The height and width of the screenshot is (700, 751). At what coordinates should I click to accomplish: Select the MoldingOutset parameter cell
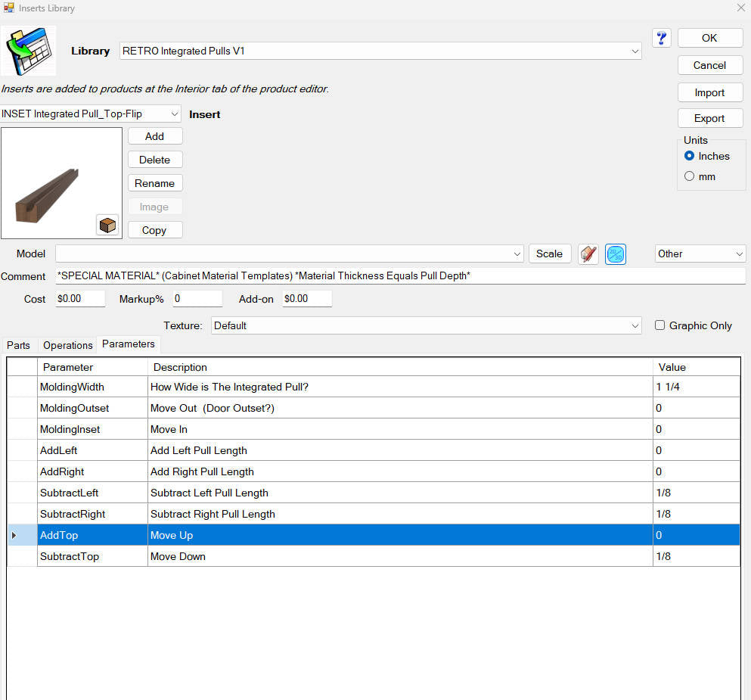click(x=92, y=408)
